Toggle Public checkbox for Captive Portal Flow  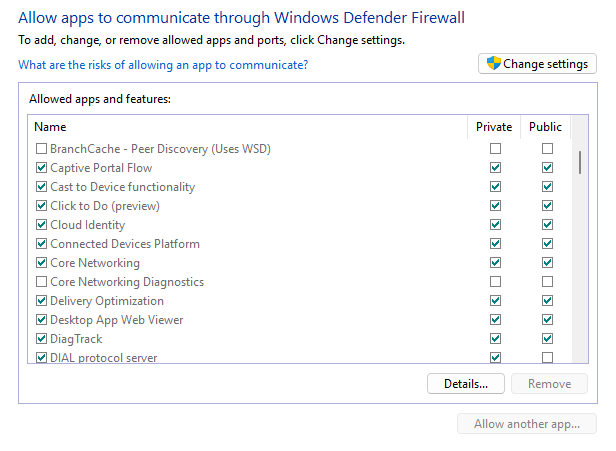[547, 168]
